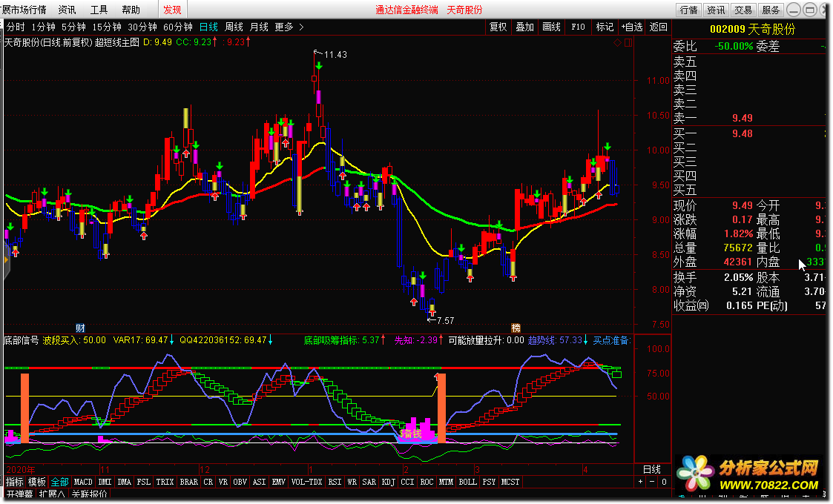Switch to 分时 intraday view
The width and height of the screenshot is (833, 504).
(x=16, y=27)
